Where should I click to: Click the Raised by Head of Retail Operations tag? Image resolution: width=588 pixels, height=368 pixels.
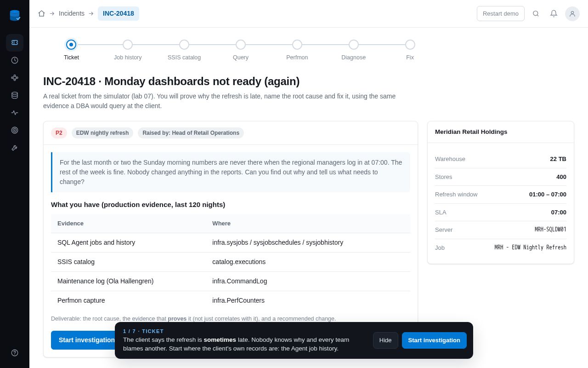click(191, 133)
